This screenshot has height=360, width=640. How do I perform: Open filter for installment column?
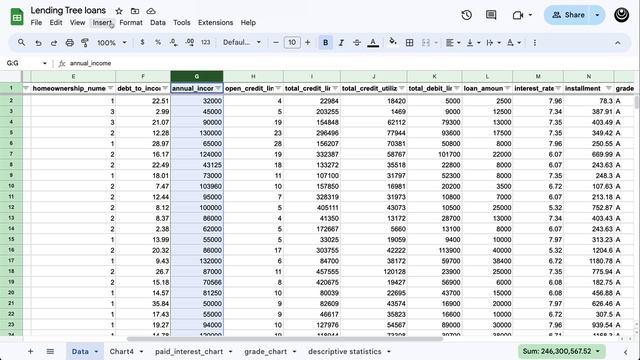coord(609,88)
